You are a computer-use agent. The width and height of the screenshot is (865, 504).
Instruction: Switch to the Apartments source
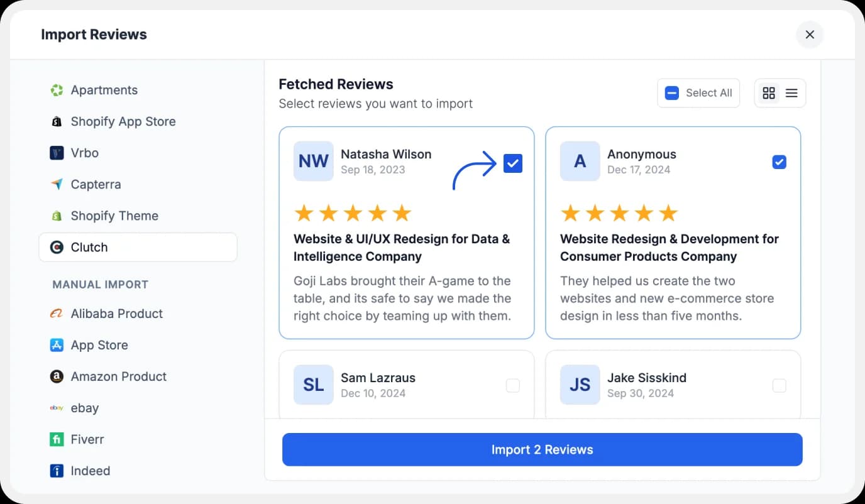pos(104,90)
